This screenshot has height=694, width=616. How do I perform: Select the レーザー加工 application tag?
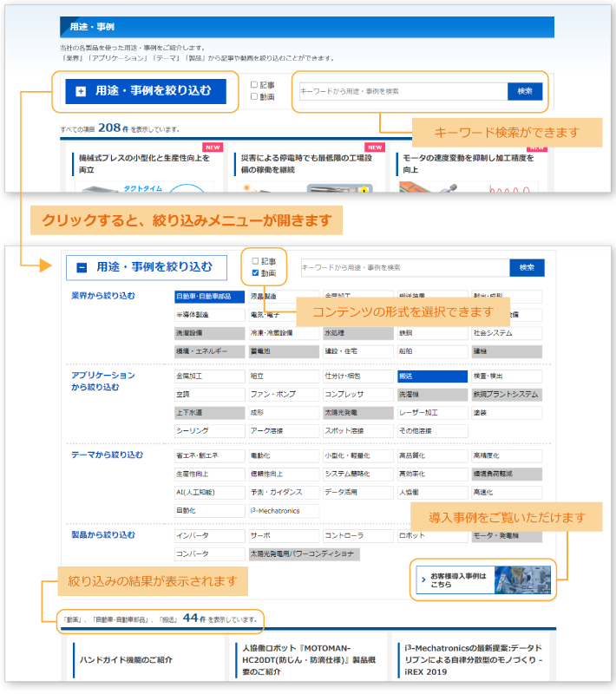(x=432, y=413)
